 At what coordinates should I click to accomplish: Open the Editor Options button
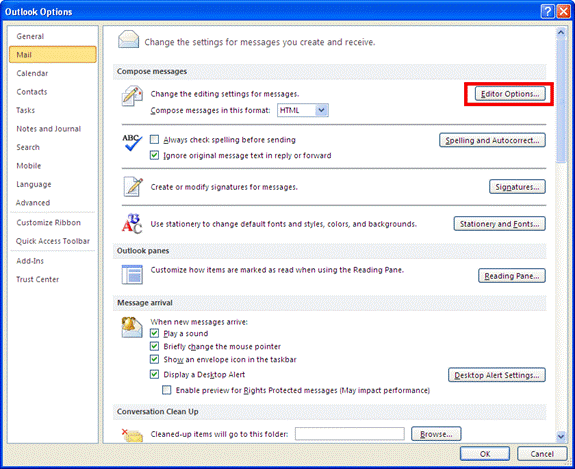[x=510, y=94]
